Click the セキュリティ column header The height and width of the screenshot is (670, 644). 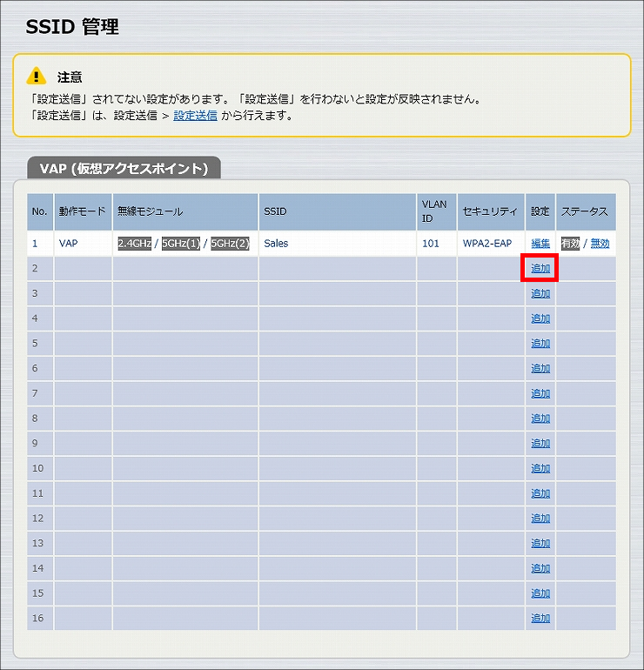[490, 211]
